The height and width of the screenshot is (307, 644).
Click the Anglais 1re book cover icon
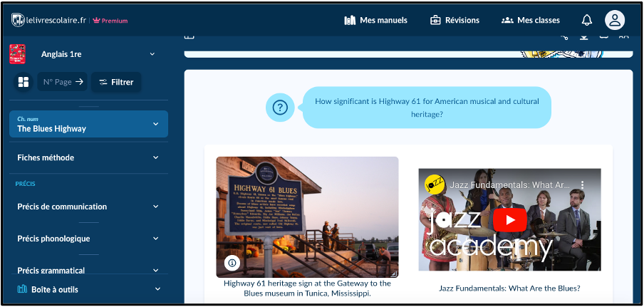pos(18,54)
